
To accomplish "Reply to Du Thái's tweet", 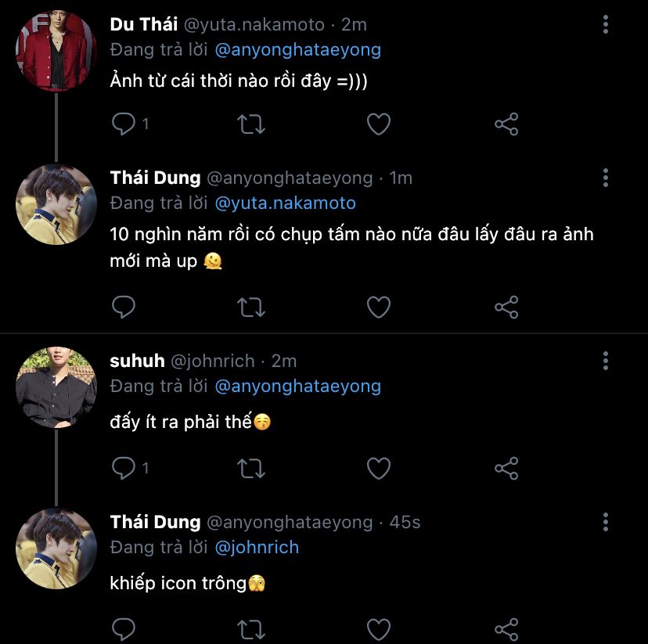I will (x=124, y=124).
